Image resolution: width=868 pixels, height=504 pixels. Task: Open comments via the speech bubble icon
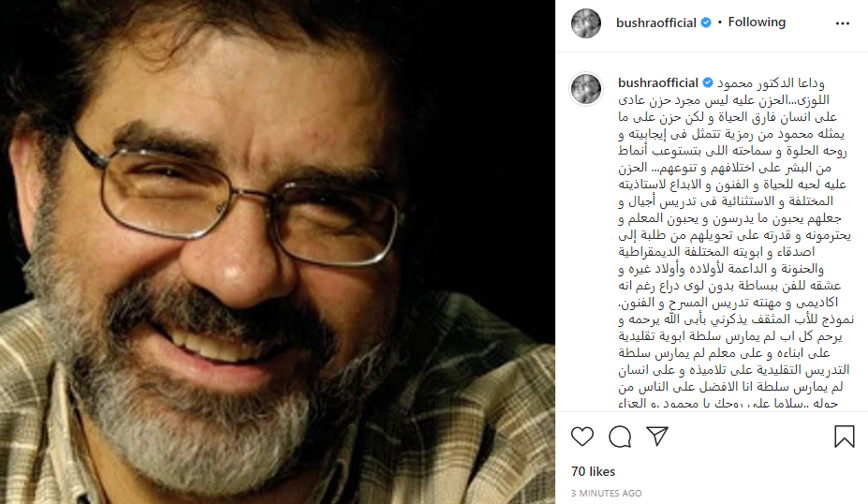click(620, 437)
